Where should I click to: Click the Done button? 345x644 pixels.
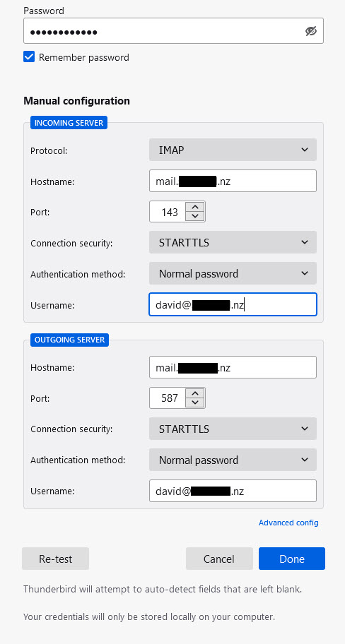292,559
